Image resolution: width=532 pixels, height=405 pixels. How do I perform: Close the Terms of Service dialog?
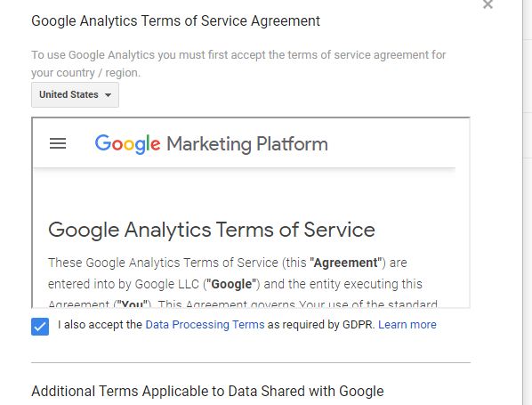click(x=488, y=4)
